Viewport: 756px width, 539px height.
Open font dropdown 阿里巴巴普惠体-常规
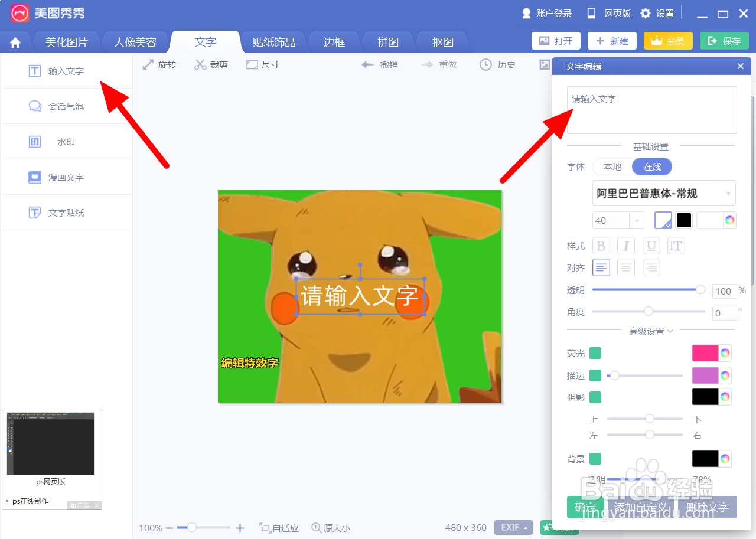click(664, 193)
